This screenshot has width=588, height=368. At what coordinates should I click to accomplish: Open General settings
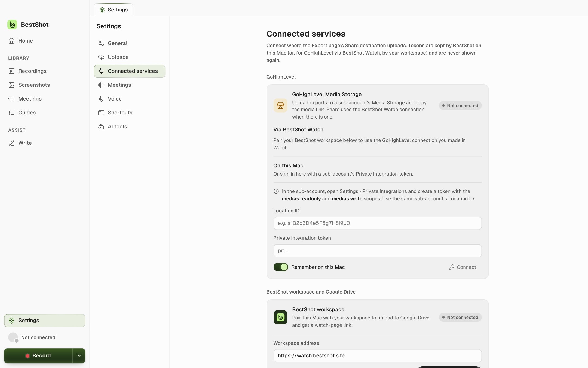(x=130, y=43)
